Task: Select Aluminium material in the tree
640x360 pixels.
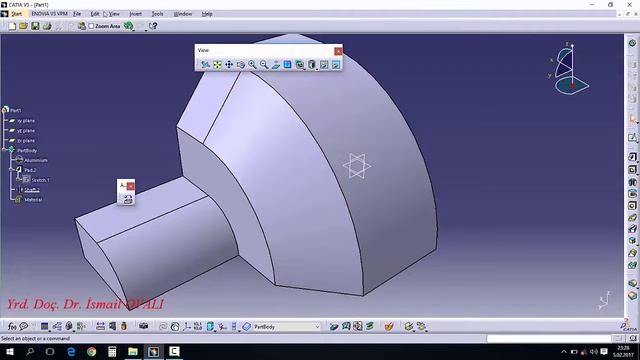Action: coord(36,160)
